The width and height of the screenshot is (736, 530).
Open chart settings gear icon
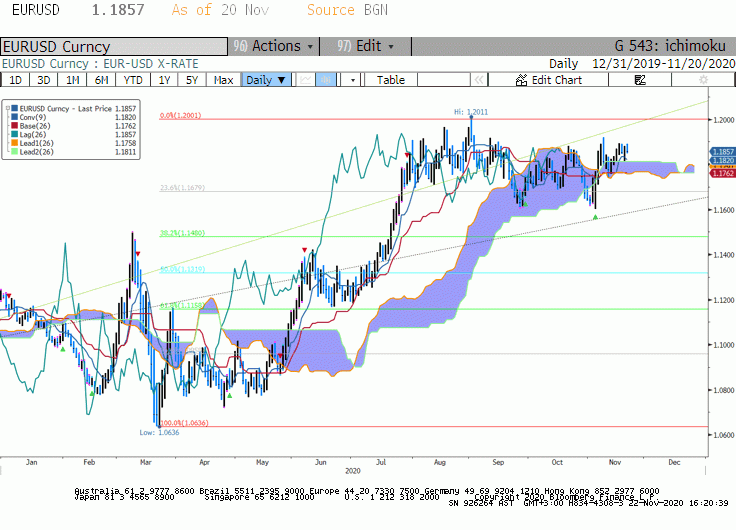click(x=703, y=80)
